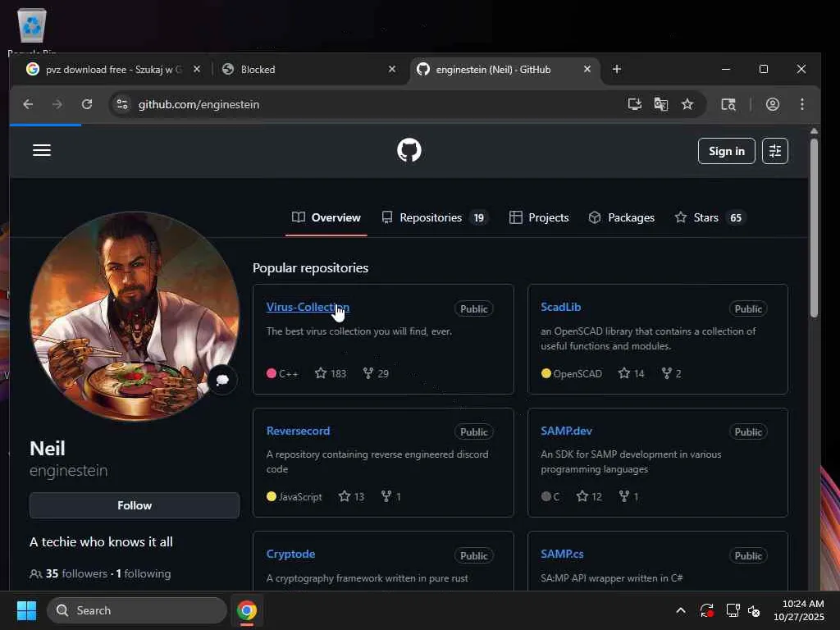Click the page vertical scrollbar thumb
The height and width of the screenshot is (630, 840).
[814, 228]
